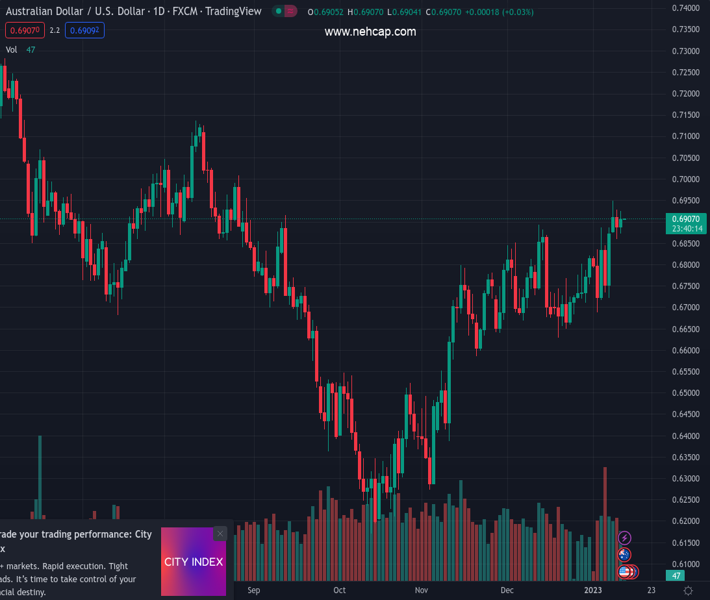Click the Sep label on time axis
This screenshot has width=710, height=600.
pos(253,591)
